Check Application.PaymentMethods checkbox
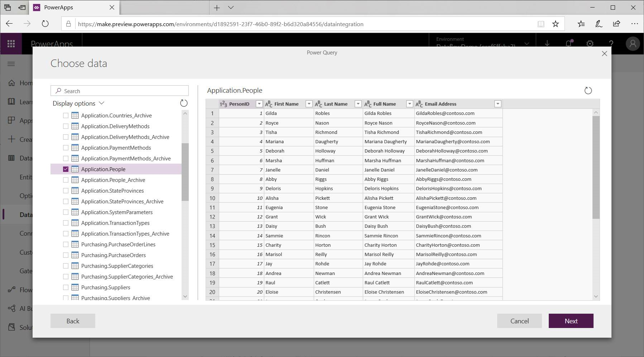The width and height of the screenshot is (644, 357). click(x=66, y=148)
